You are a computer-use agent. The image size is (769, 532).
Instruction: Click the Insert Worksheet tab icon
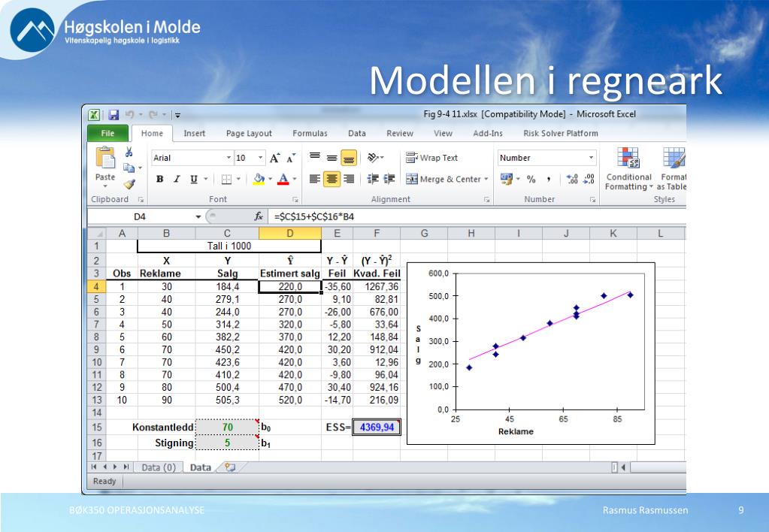coord(229,467)
